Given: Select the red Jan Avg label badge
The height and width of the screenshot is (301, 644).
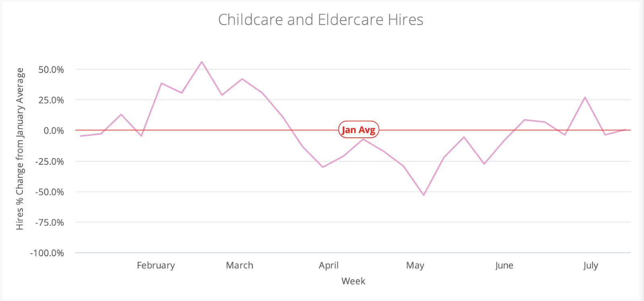Looking at the screenshot, I should [358, 130].
